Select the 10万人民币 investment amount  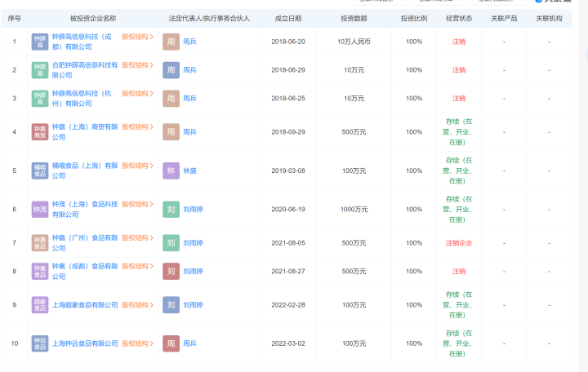coord(354,42)
